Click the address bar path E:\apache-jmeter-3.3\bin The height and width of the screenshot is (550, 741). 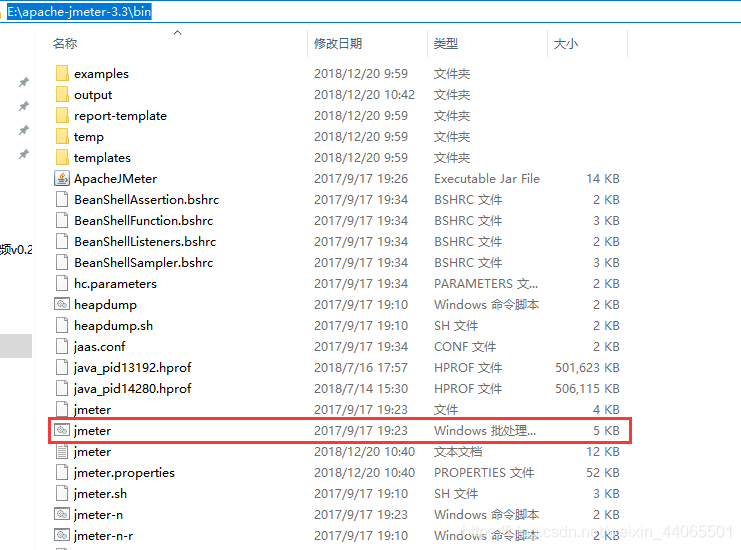point(79,11)
